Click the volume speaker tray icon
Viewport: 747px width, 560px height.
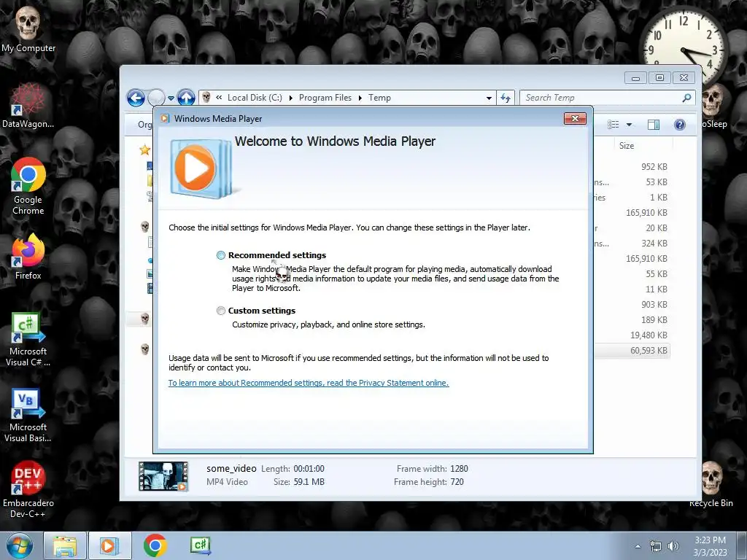pyautogui.click(x=673, y=546)
